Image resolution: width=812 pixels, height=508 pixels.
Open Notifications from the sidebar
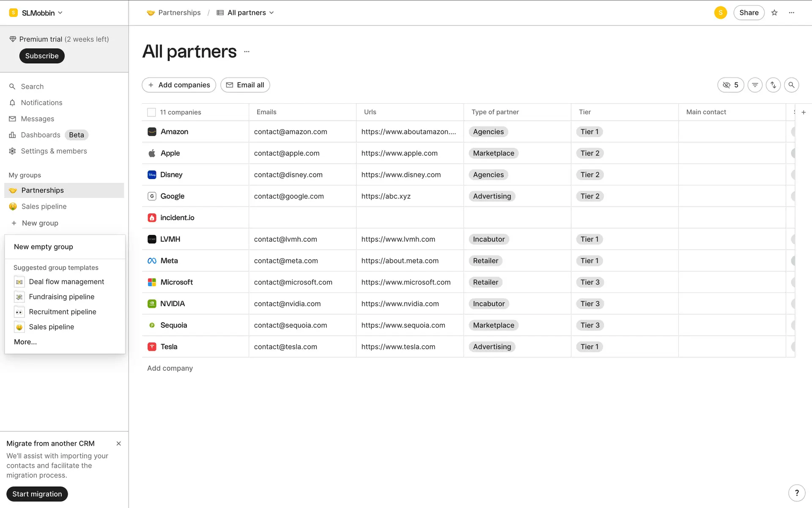point(41,103)
